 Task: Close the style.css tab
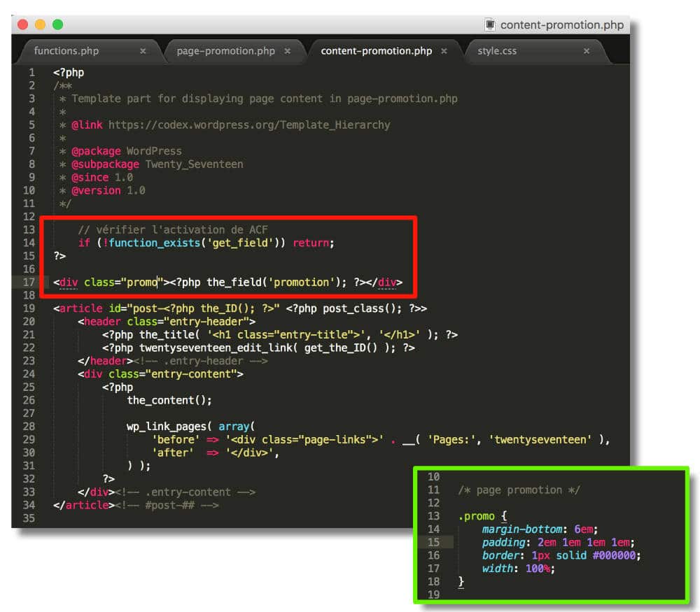point(587,51)
